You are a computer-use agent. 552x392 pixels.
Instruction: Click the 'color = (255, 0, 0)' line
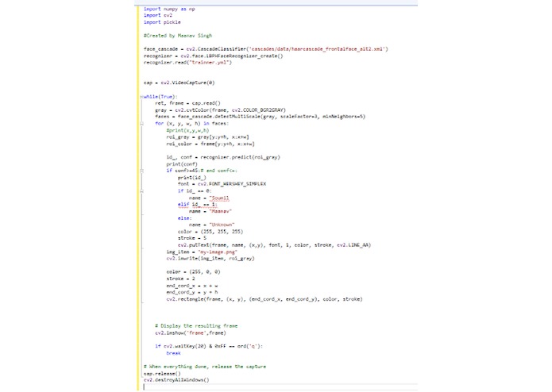pyautogui.click(x=193, y=271)
